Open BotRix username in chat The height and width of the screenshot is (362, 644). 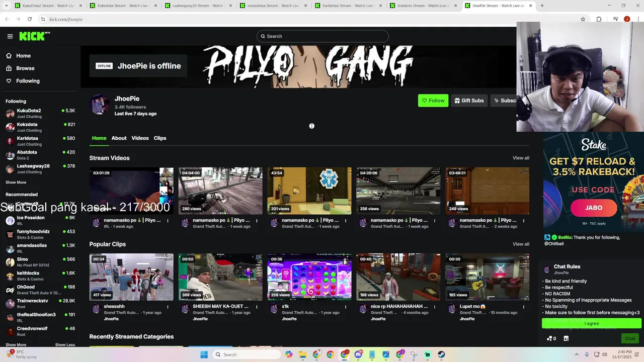tap(565, 237)
